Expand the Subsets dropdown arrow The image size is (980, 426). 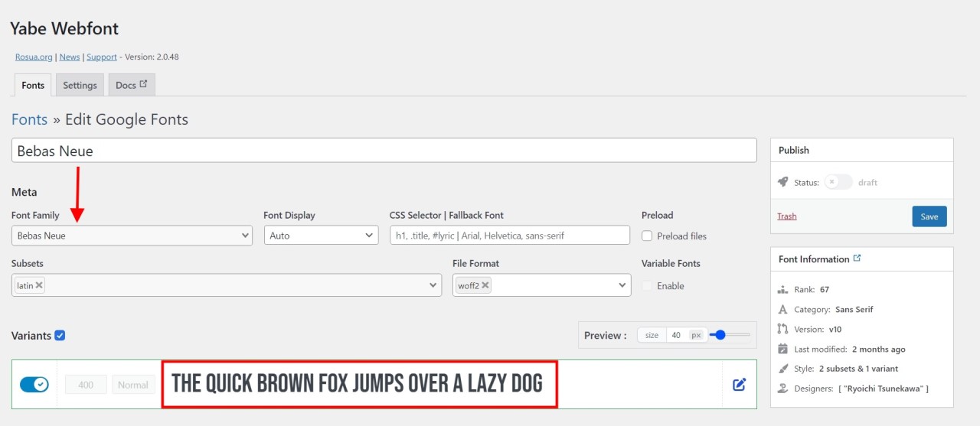[x=432, y=285]
